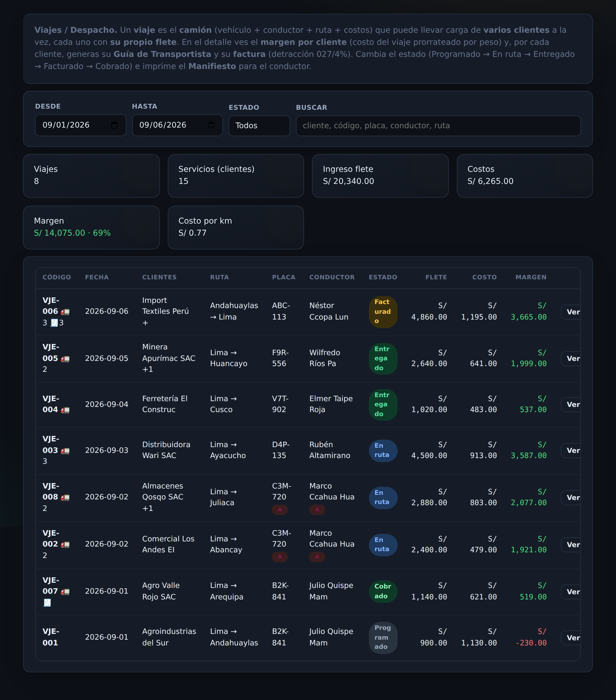Click the receipt icon under VJE-007
Image resolution: width=616 pixels, height=700 pixels.
point(47,603)
